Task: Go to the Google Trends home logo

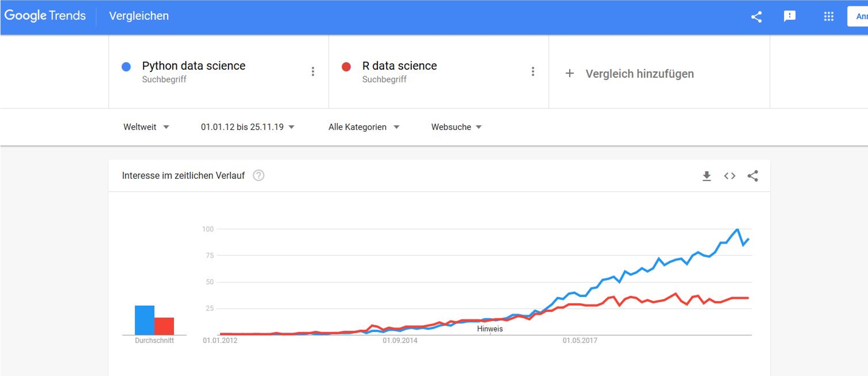Action: pos(45,16)
